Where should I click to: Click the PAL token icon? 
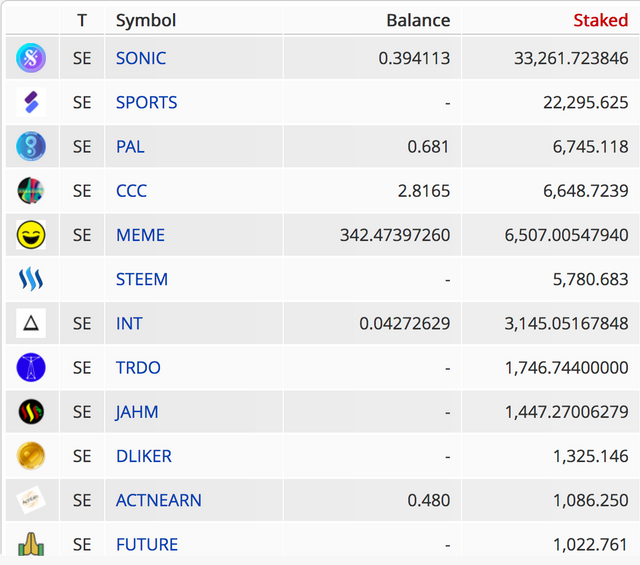(x=31, y=146)
